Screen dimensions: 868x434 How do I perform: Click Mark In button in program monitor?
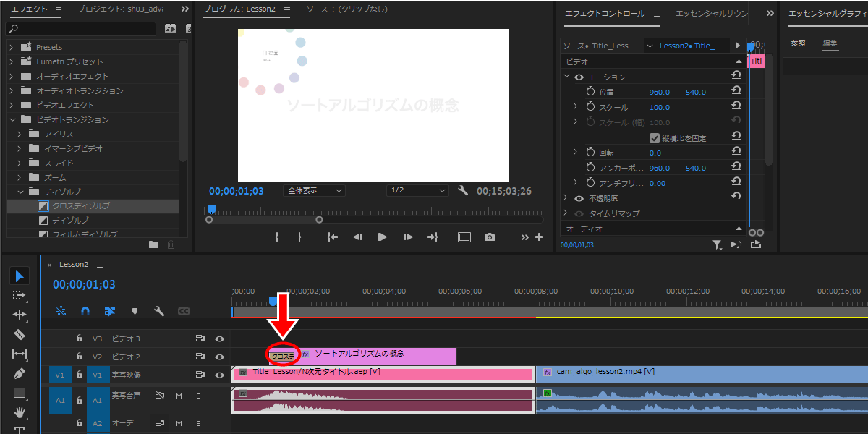(x=277, y=237)
